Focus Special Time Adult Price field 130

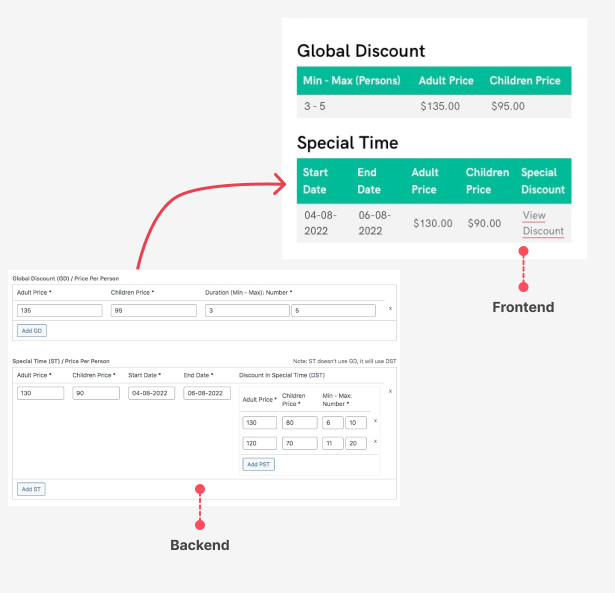pos(40,393)
